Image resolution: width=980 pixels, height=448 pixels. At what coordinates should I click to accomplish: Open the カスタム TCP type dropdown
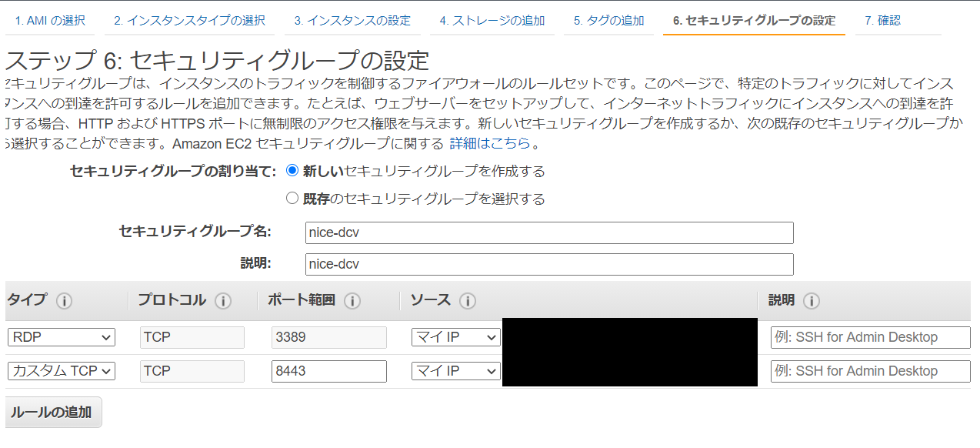tap(61, 370)
